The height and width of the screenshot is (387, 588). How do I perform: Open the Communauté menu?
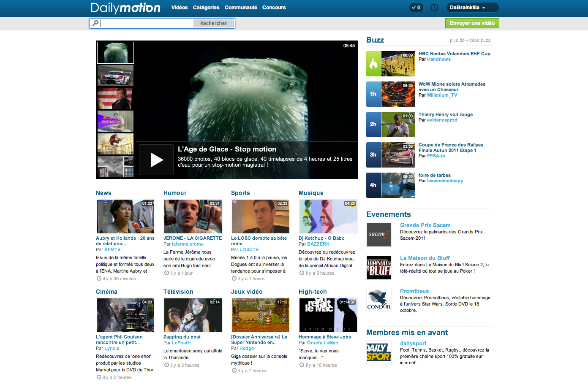click(241, 8)
